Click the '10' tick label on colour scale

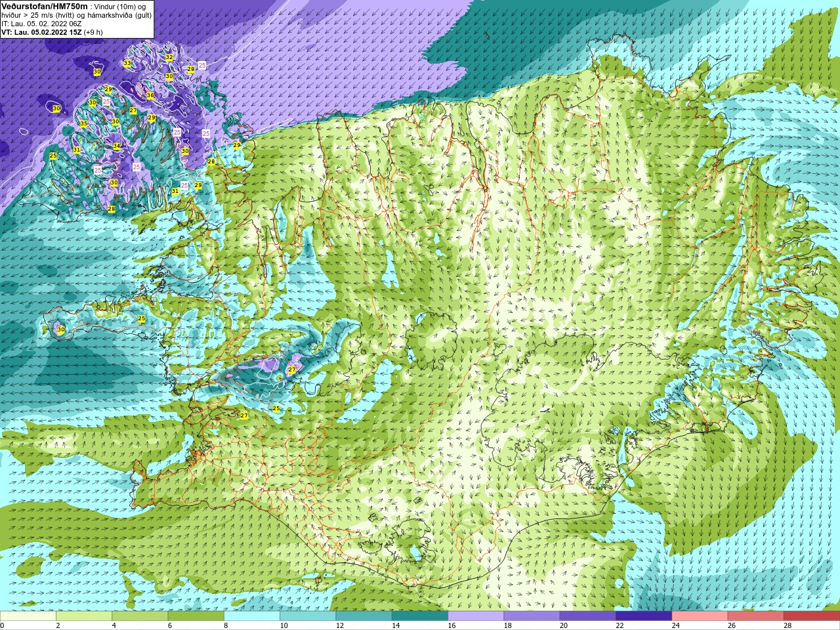[x=284, y=625]
